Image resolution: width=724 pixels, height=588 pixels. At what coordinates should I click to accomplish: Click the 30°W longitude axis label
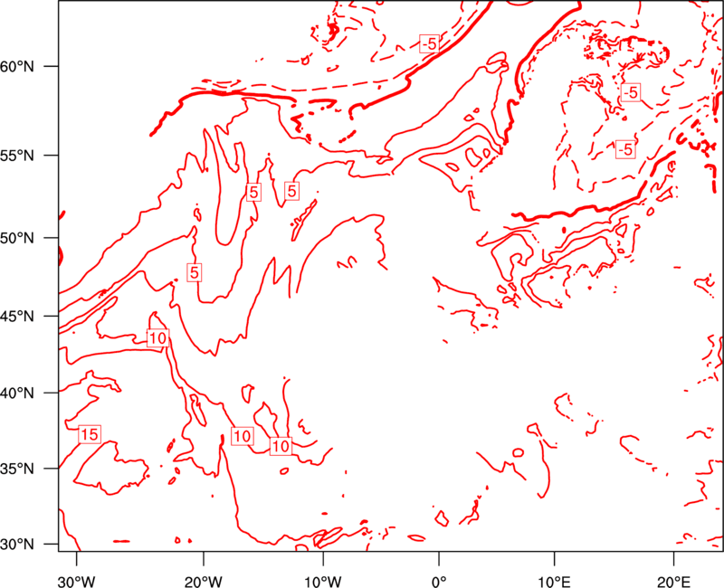coord(77,582)
